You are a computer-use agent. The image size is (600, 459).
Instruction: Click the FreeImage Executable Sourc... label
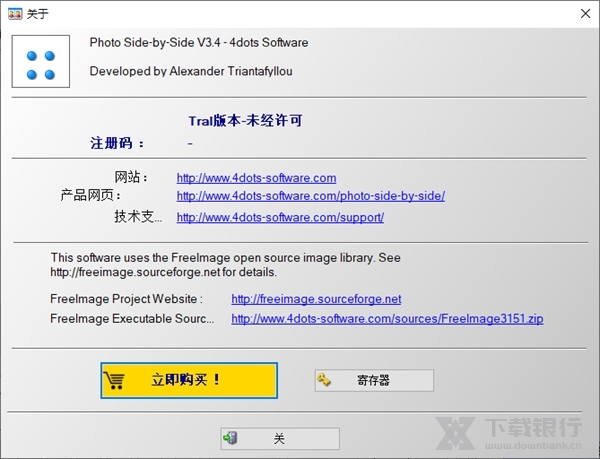point(132,319)
